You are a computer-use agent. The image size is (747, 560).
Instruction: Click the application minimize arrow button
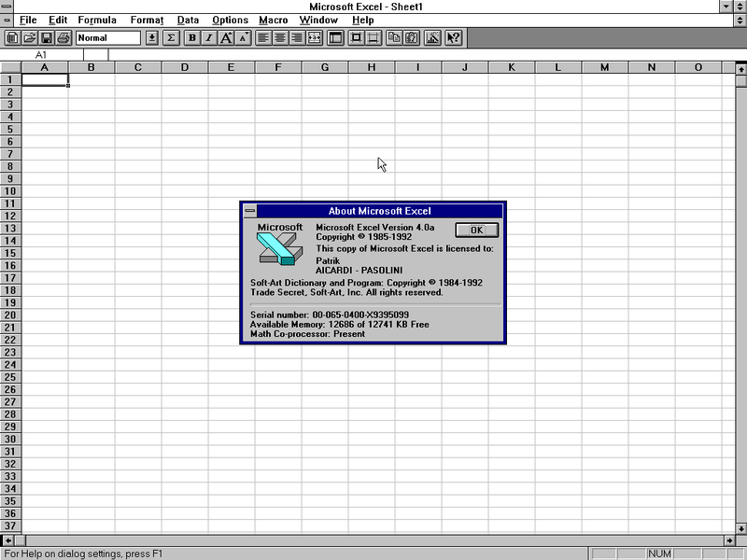coord(726,7)
